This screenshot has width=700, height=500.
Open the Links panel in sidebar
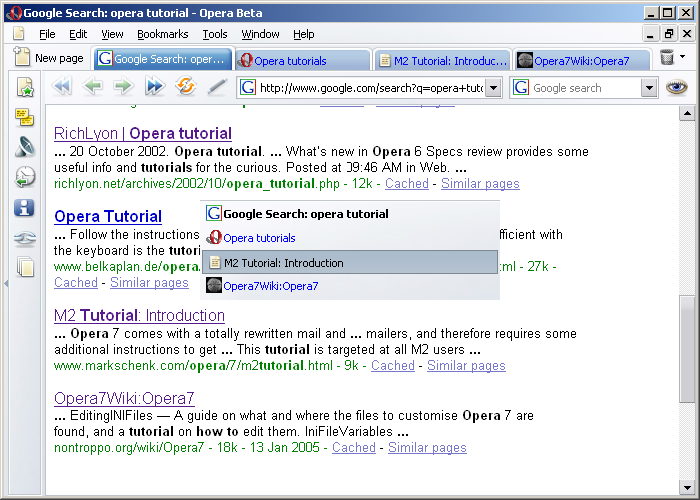tap(25, 238)
